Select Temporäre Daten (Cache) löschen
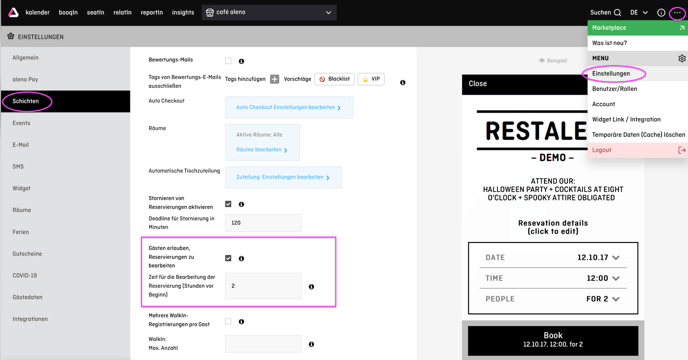 (x=638, y=135)
